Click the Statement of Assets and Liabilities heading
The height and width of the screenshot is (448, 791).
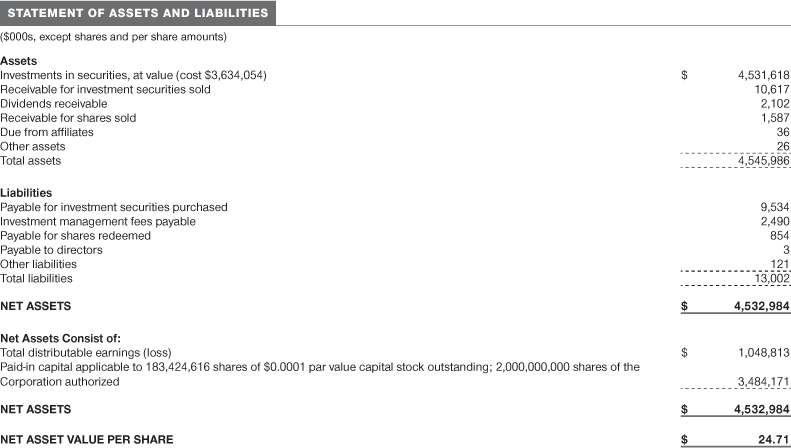pyautogui.click(x=137, y=13)
